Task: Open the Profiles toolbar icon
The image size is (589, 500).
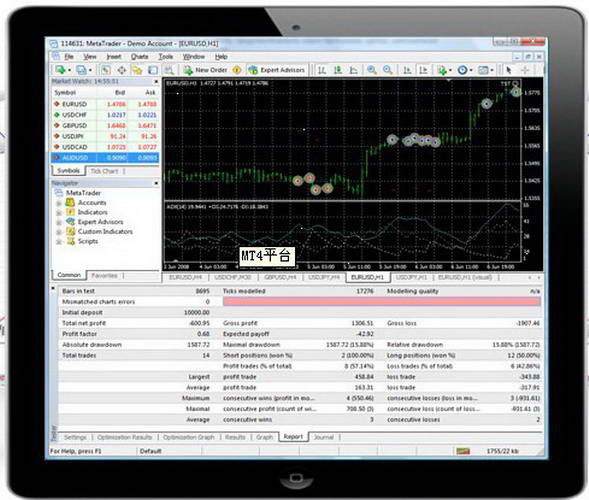Action: [81, 70]
